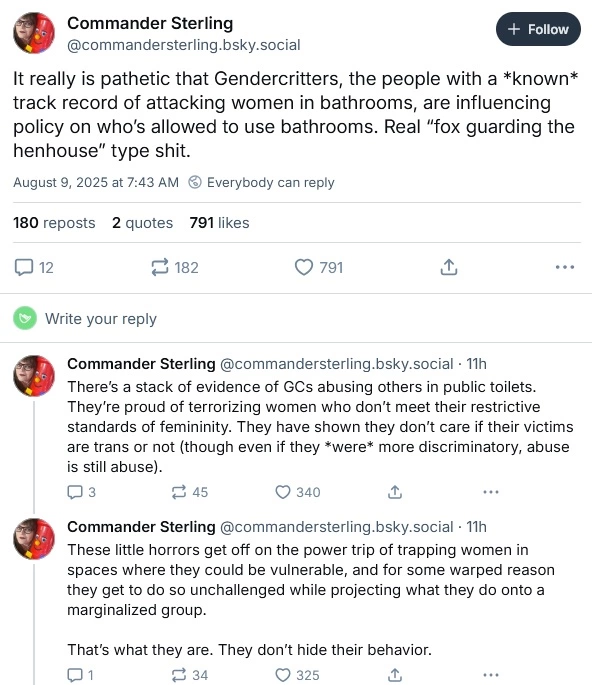Open the 180 reposts list
The width and height of the screenshot is (592, 685).
coord(54,223)
